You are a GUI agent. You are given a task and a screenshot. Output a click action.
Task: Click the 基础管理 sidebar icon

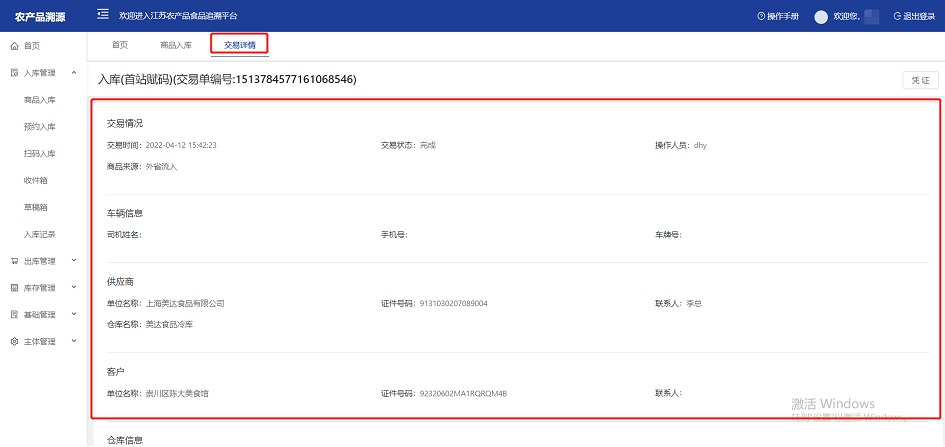pyautogui.click(x=14, y=315)
